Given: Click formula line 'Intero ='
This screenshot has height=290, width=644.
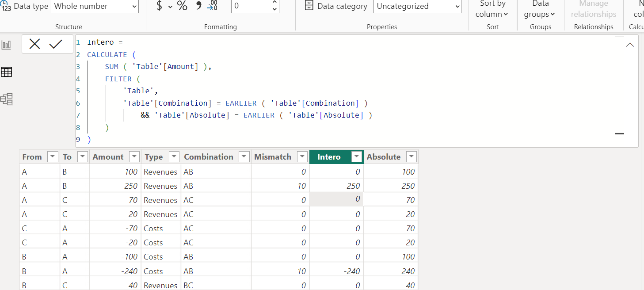Looking at the screenshot, I should (x=104, y=42).
